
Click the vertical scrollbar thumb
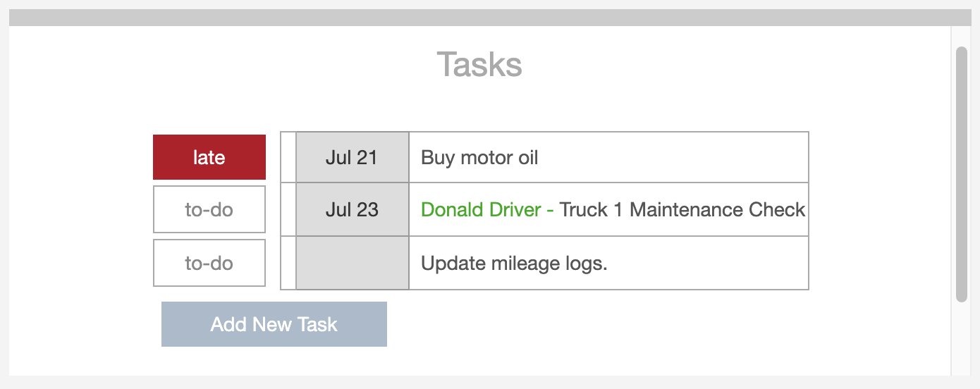click(x=961, y=174)
